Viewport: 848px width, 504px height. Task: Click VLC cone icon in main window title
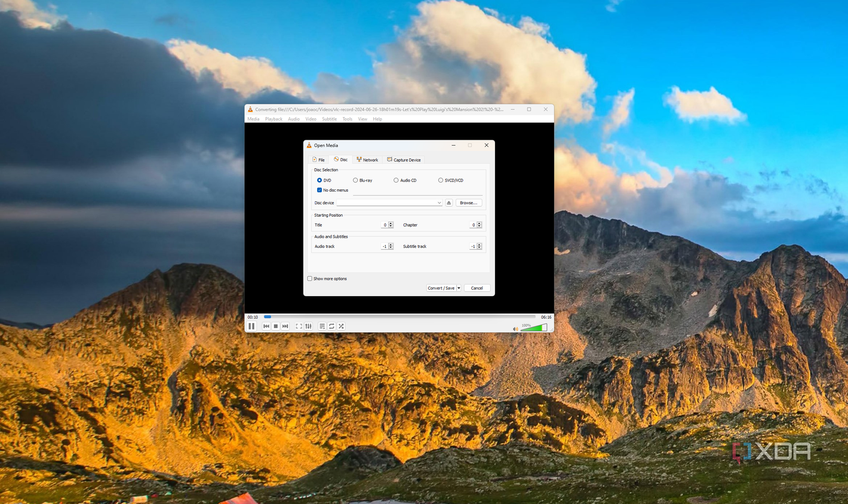[250, 109]
